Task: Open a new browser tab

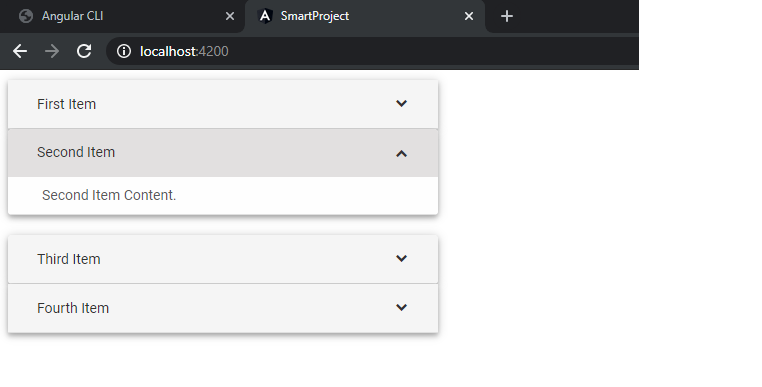Action: [x=507, y=16]
